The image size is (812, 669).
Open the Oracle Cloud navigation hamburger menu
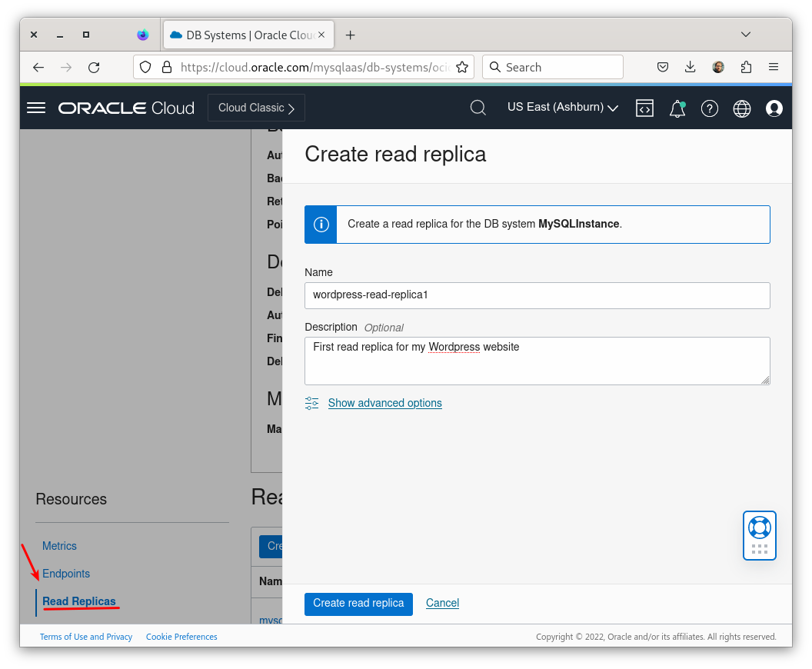pyautogui.click(x=35, y=108)
